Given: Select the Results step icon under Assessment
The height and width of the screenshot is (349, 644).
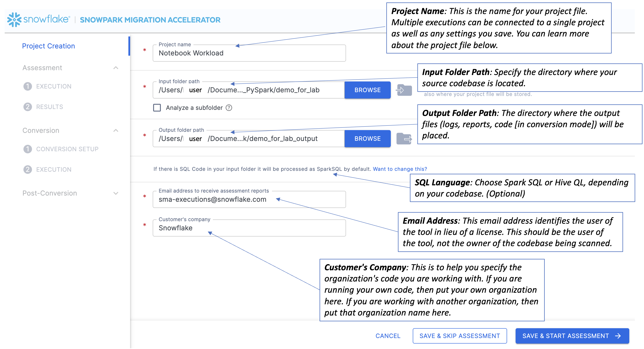Looking at the screenshot, I should coord(28,107).
